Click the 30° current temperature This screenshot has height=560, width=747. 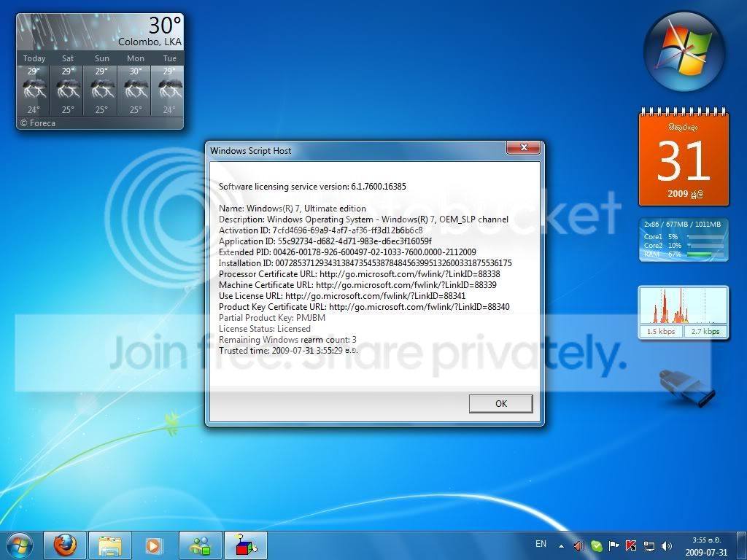coord(165,25)
